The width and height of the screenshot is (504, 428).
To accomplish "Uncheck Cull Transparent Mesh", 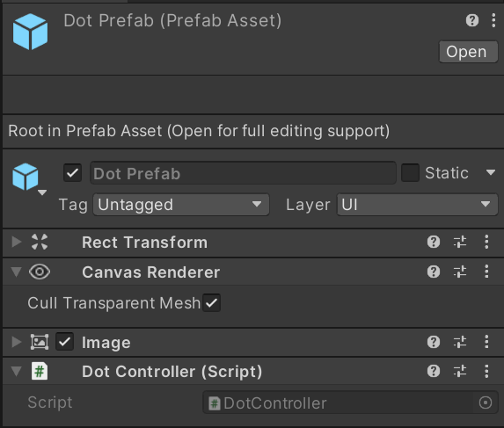I will pyautogui.click(x=211, y=303).
